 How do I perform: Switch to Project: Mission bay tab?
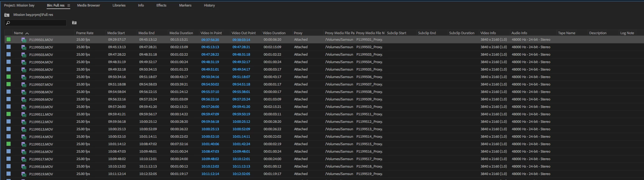point(19,5)
